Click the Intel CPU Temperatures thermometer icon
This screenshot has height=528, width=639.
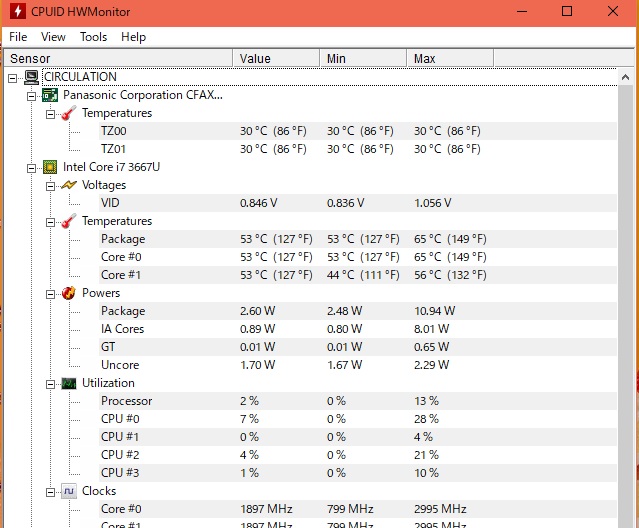[x=69, y=221]
